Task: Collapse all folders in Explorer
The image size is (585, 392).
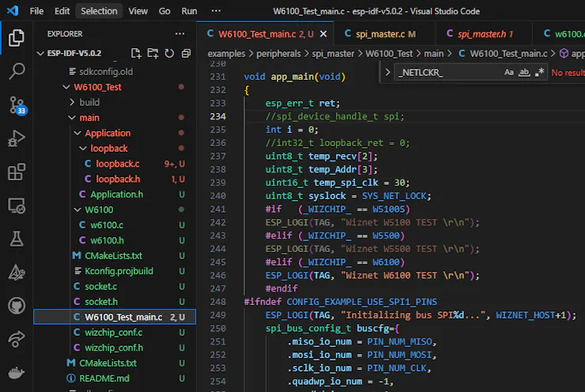Action: [x=186, y=53]
